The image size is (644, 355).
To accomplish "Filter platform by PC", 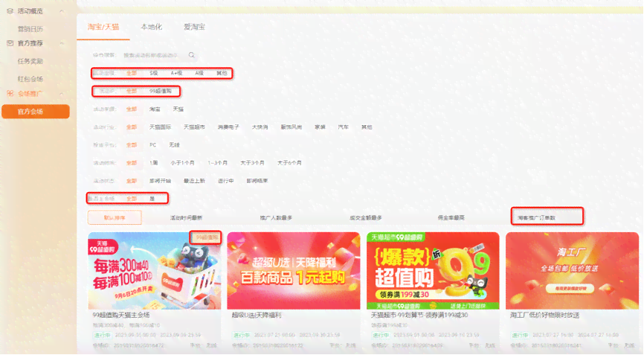I will tap(152, 145).
